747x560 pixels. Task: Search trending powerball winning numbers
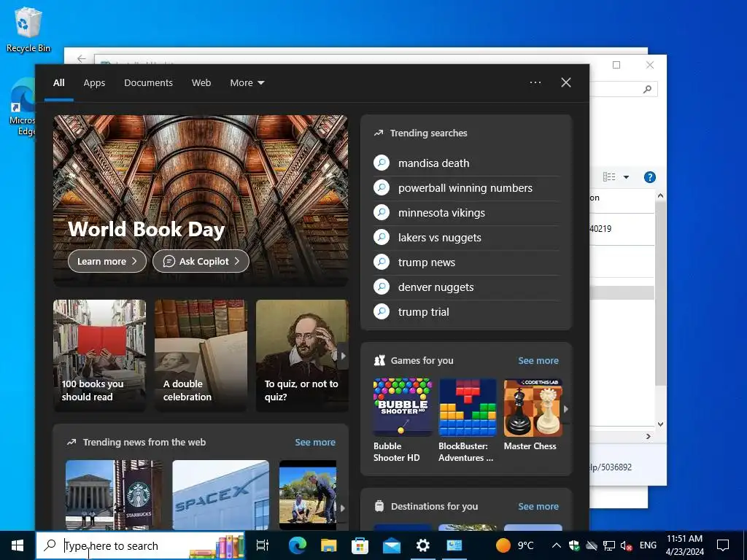point(466,188)
